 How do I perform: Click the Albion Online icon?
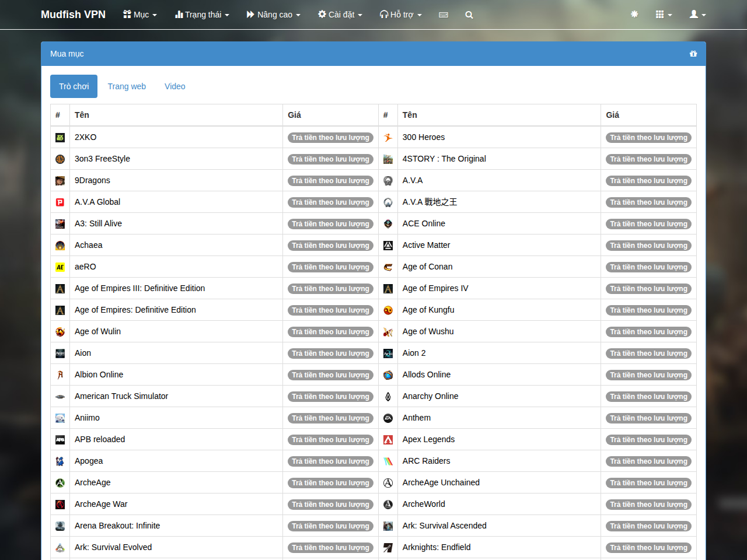pos(60,375)
